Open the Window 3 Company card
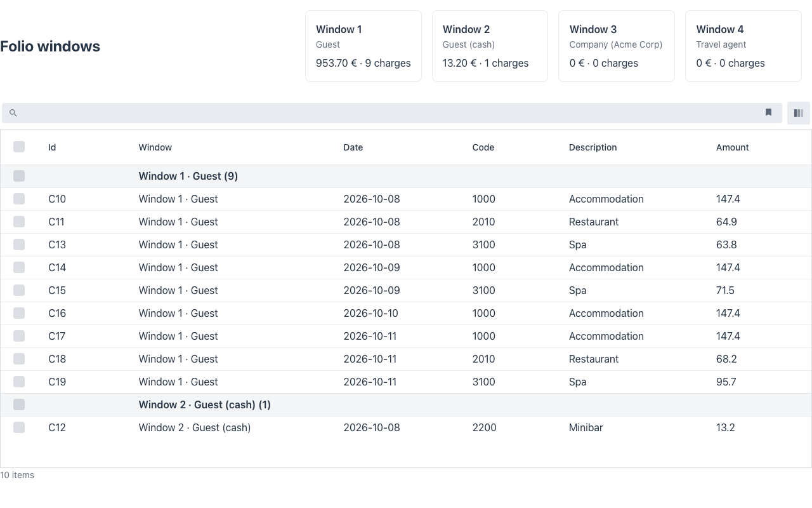Viewport: 812px width, 508px height. coord(617,46)
